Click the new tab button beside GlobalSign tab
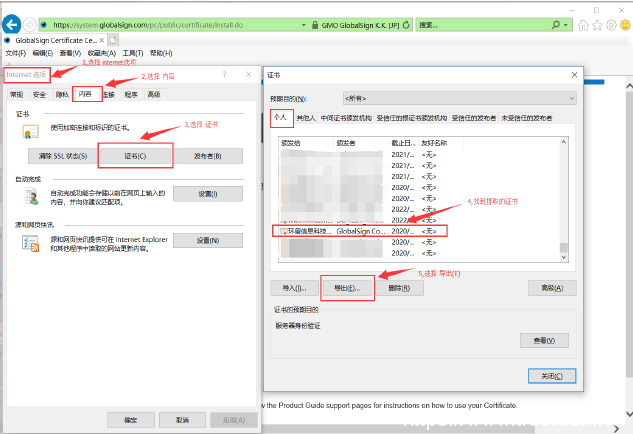This screenshot has height=434, width=633. tap(113, 40)
